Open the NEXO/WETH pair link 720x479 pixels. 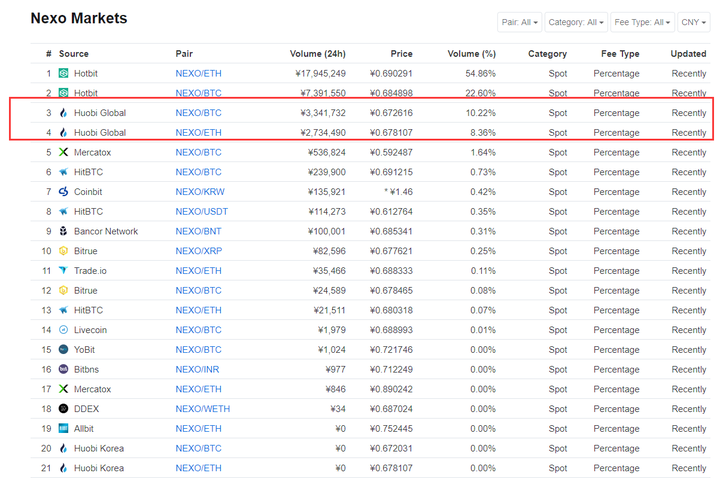click(202, 409)
